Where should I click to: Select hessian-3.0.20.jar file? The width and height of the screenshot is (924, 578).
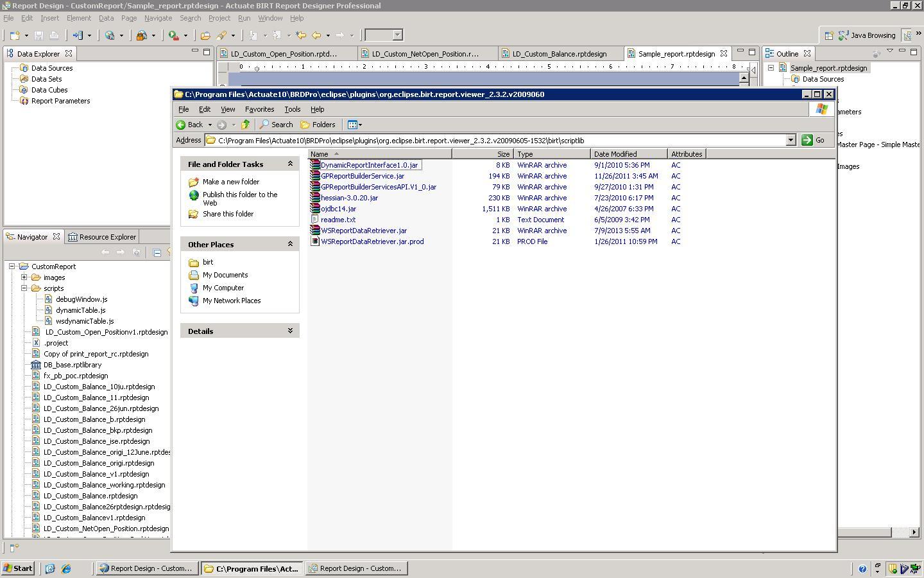tap(349, 198)
